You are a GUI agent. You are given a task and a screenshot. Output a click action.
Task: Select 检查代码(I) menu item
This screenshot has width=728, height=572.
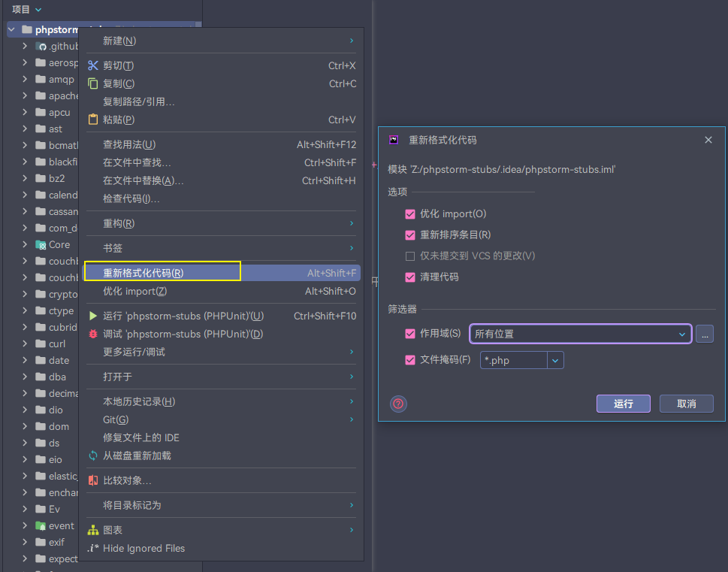pos(222,199)
